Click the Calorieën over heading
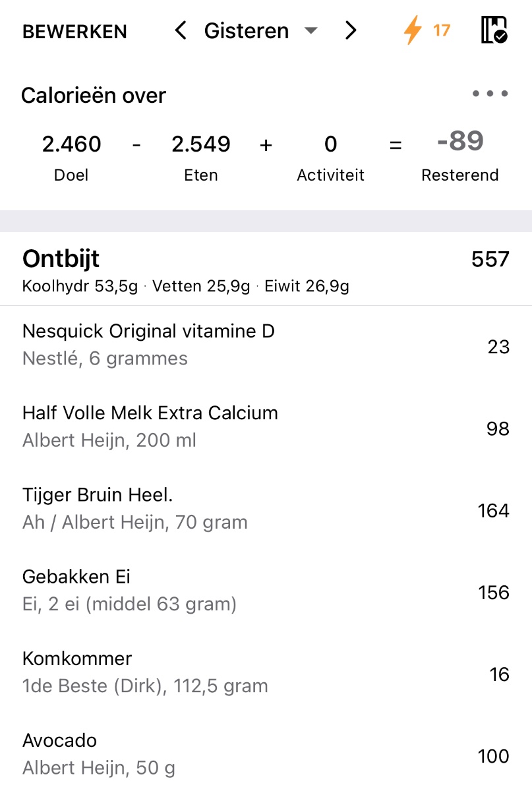This screenshot has height=791, width=532. (x=94, y=96)
